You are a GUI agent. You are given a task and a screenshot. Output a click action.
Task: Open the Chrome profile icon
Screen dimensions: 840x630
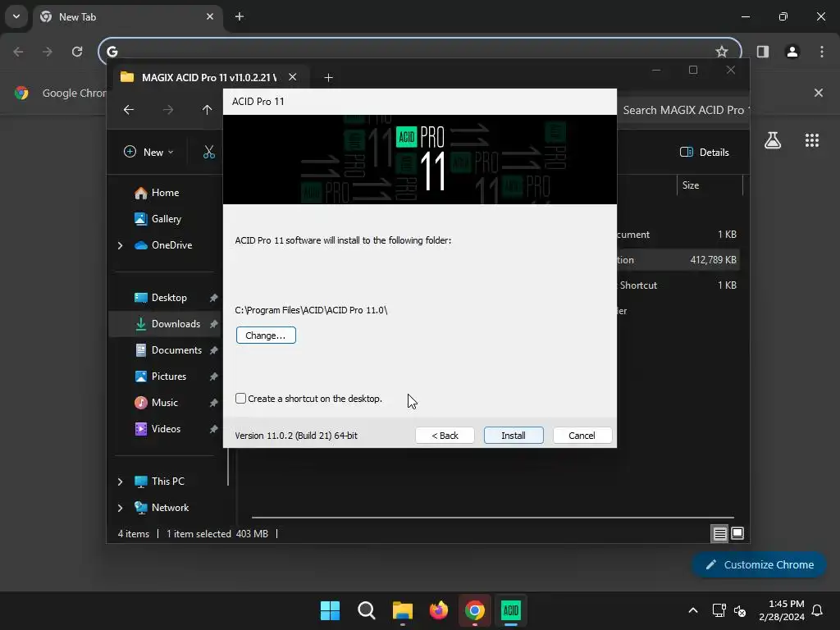coord(792,52)
